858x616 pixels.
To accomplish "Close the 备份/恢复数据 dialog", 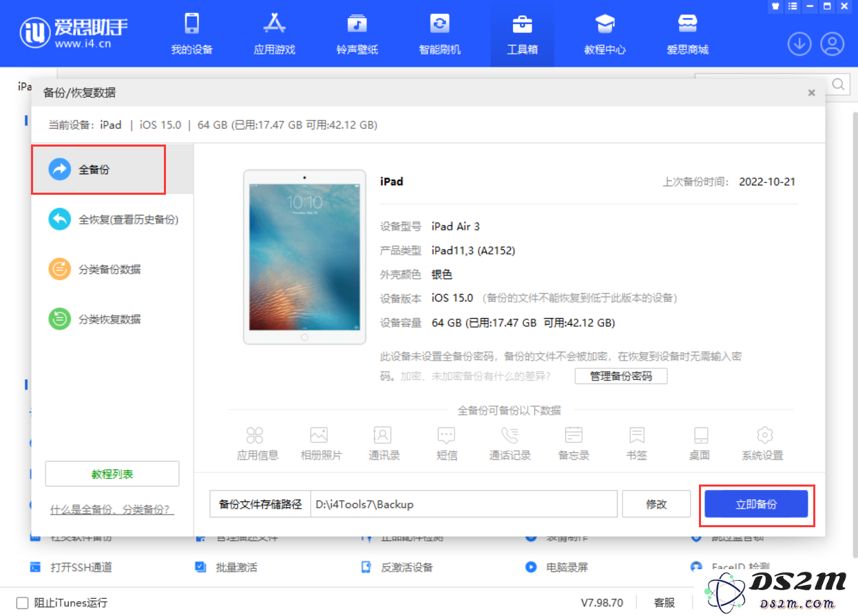I will pyautogui.click(x=812, y=93).
